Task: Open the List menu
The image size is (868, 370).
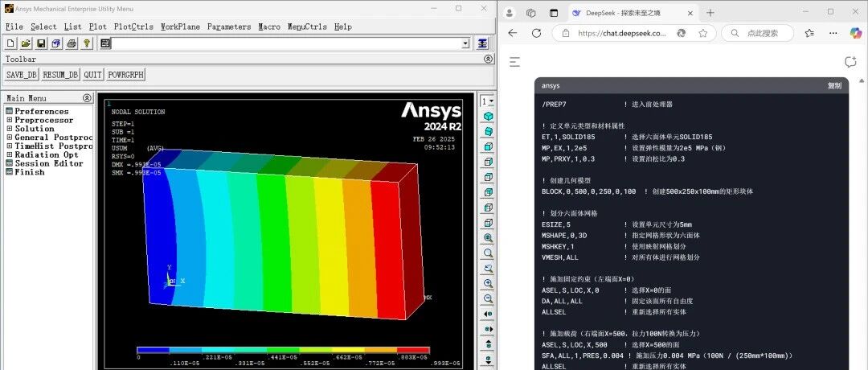Action: pos(72,27)
